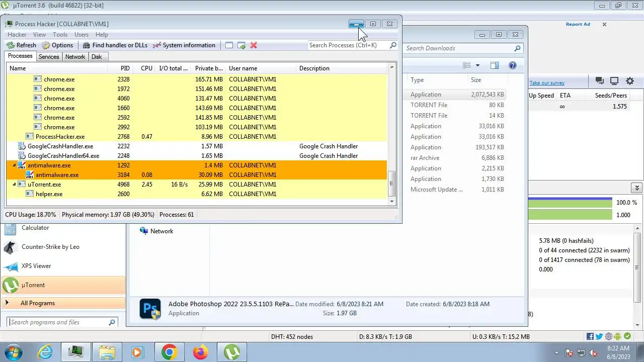Expand All Programs in Start menu
This screenshot has width=644, height=362.
(63, 303)
